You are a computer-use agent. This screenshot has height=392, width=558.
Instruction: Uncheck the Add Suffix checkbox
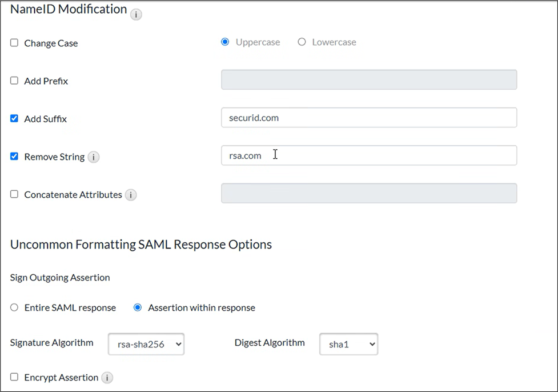click(x=14, y=118)
